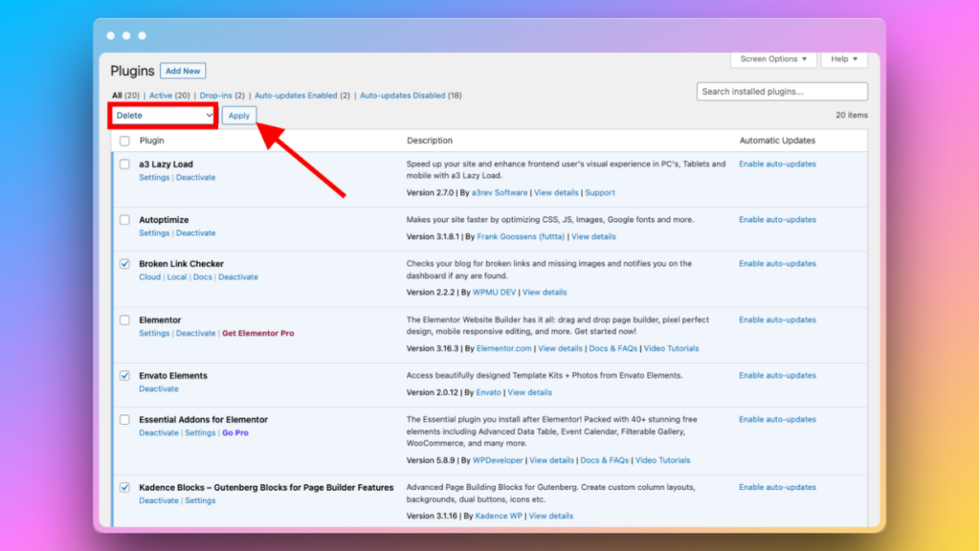Enable auto-updates for Envato Elements
Screen dimensions: 980x551
(777, 375)
